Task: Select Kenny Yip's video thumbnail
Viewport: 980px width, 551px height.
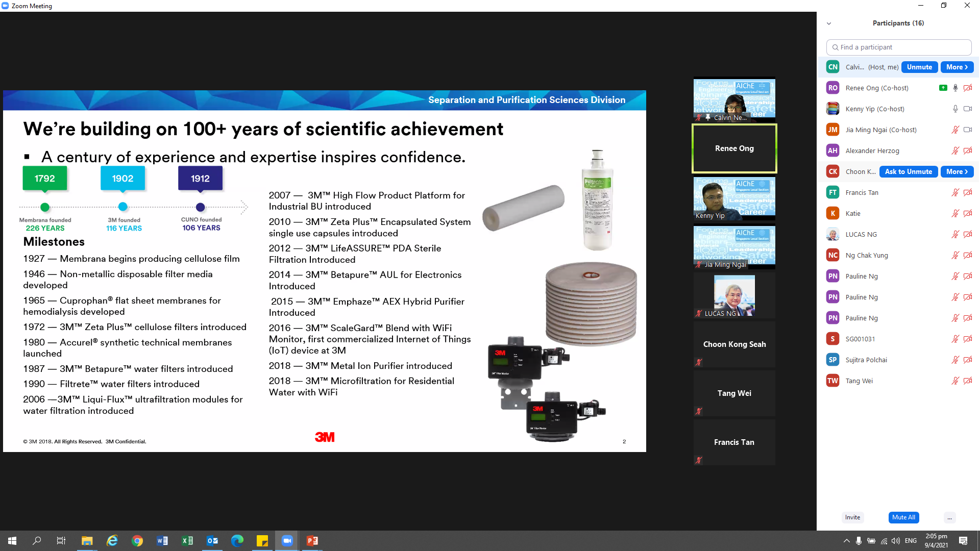Action: [x=734, y=198]
